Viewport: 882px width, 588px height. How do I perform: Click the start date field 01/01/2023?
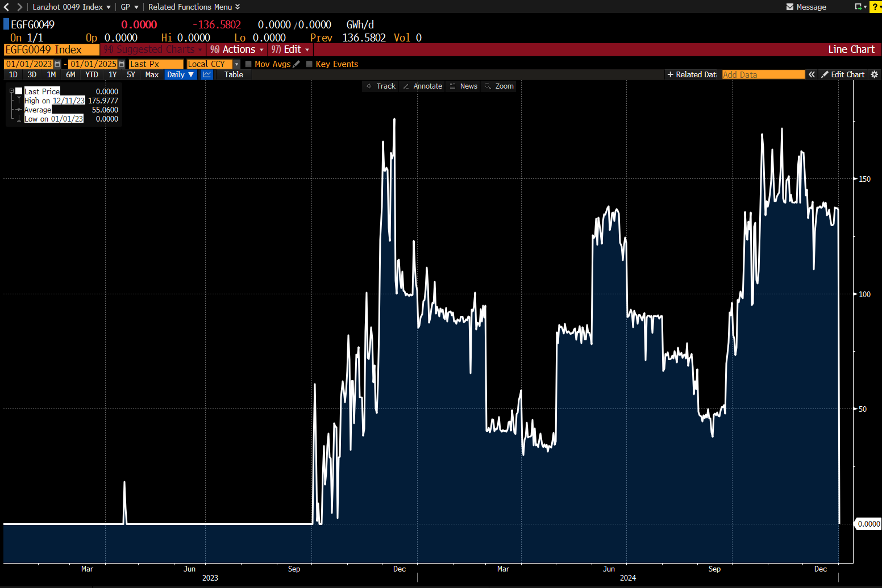point(28,64)
